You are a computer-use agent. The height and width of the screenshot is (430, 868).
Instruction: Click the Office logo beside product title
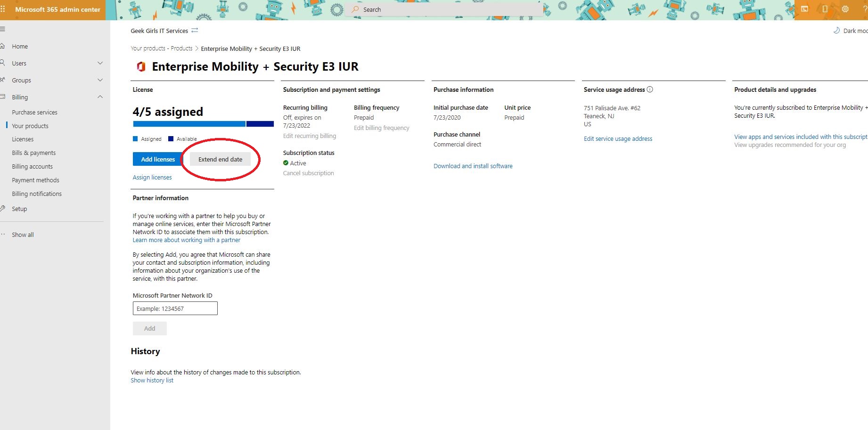click(140, 67)
